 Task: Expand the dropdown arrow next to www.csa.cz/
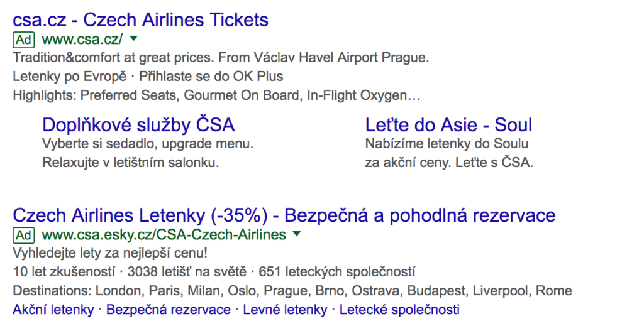tap(133, 38)
